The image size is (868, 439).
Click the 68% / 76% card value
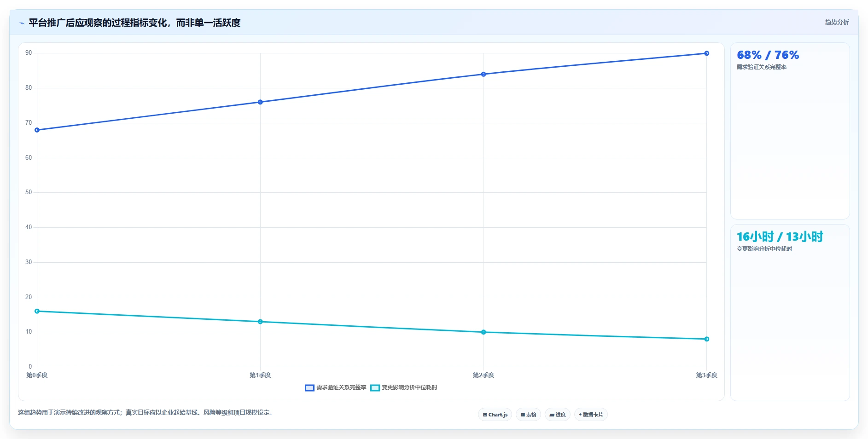(768, 55)
